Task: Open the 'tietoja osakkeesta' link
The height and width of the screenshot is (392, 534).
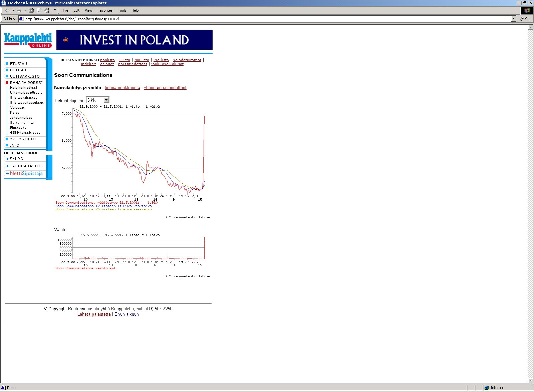Action: point(122,88)
